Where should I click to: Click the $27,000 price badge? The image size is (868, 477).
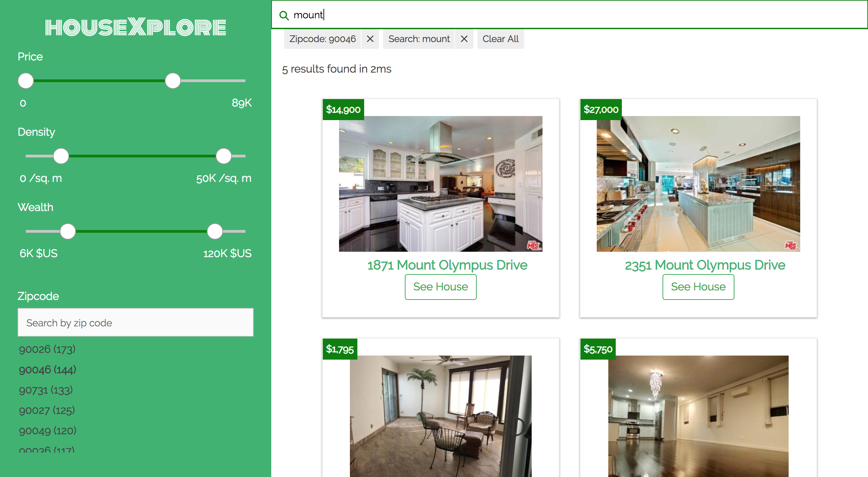(601, 110)
